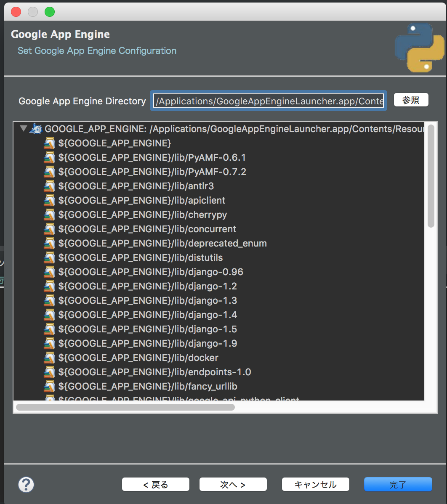The height and width of the screenshot is (504, 447).
Task: Click library icon for lib/apiclient
Action: coord(49,200)
